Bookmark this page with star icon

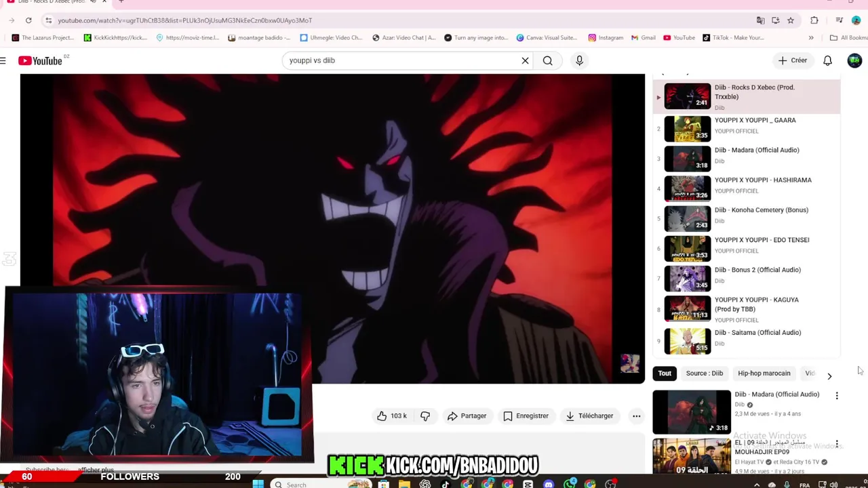pos(790,20)
